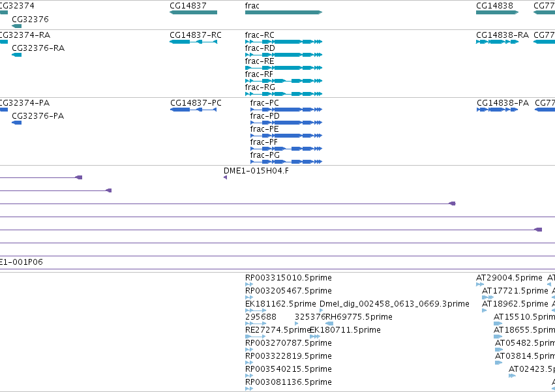Select the frac-RE transcript glyph
This screenshot has width=555, height=392.
(x=284, y=68)
